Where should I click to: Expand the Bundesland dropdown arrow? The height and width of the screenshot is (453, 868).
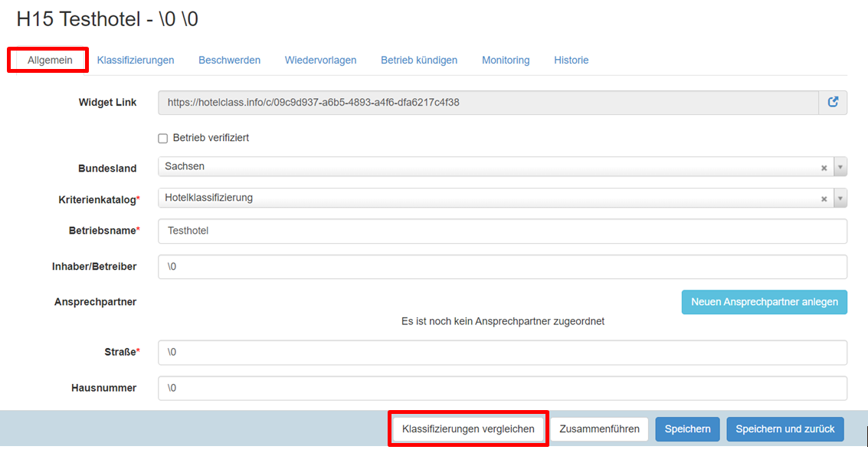[x=840, y=167]
